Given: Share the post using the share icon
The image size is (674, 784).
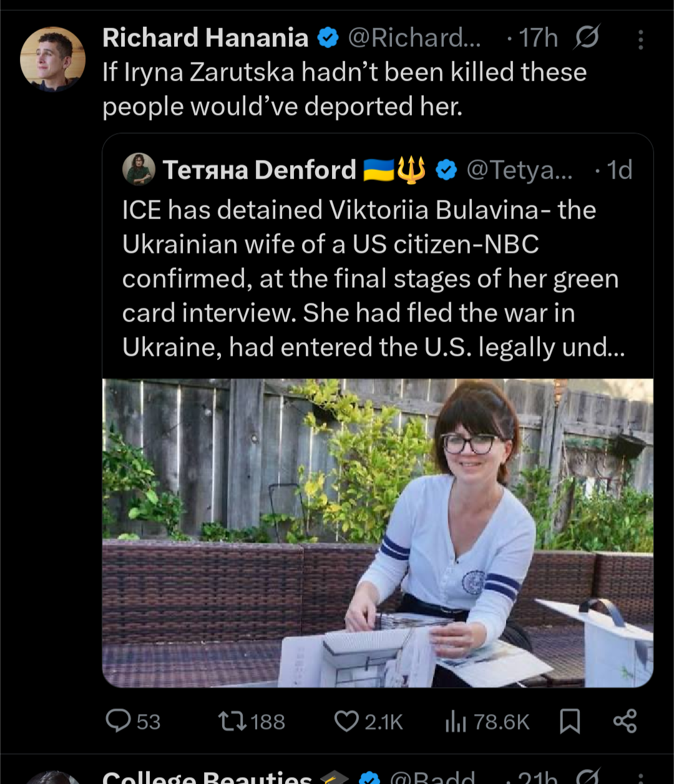Looking at the screenshot, I should coord(625,721).
